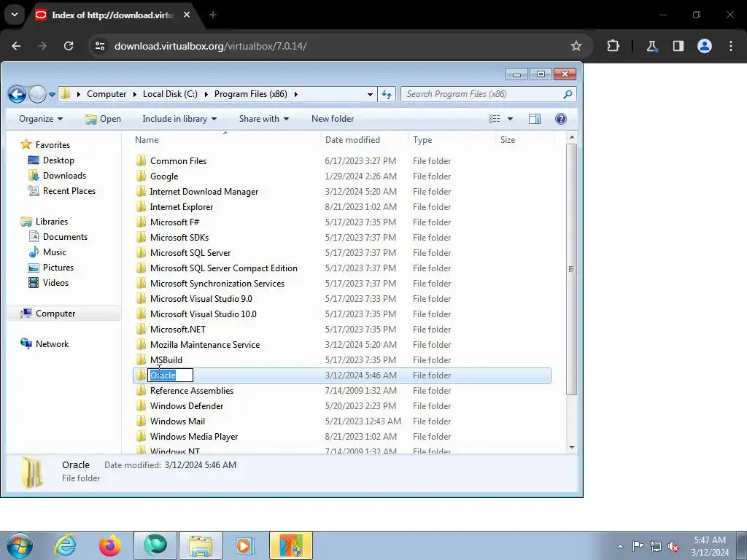The height and width of the screenshot is (560, 747).
Task: Click the file list scroll down arrow
Action: (x=572, y=448)
